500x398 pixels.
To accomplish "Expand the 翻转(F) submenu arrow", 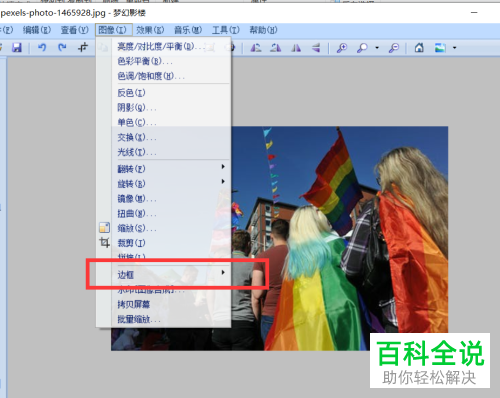I will click(223, 166).
